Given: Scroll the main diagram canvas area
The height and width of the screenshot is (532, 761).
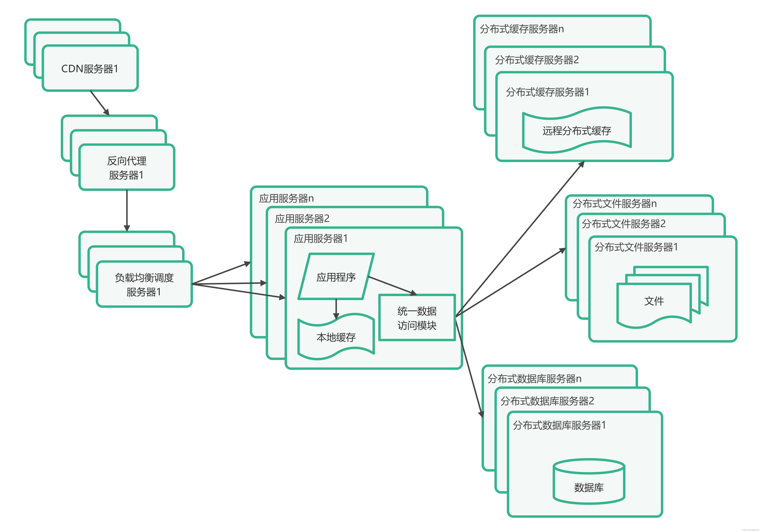Looking at the screenshot, I should (380, 266).
